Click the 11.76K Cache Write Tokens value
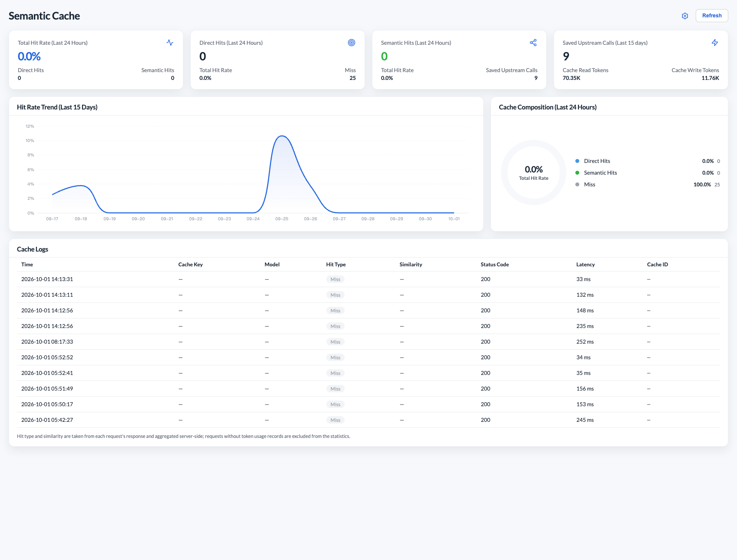The width and height of the screenshot is (737, 560). pos(710,78)
